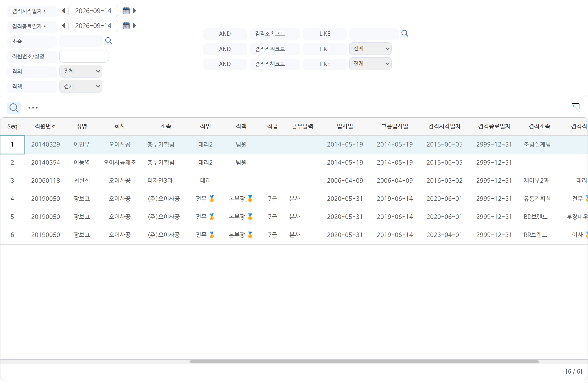Click the BD브랜드 겸직소속 cell

(535, 216)
